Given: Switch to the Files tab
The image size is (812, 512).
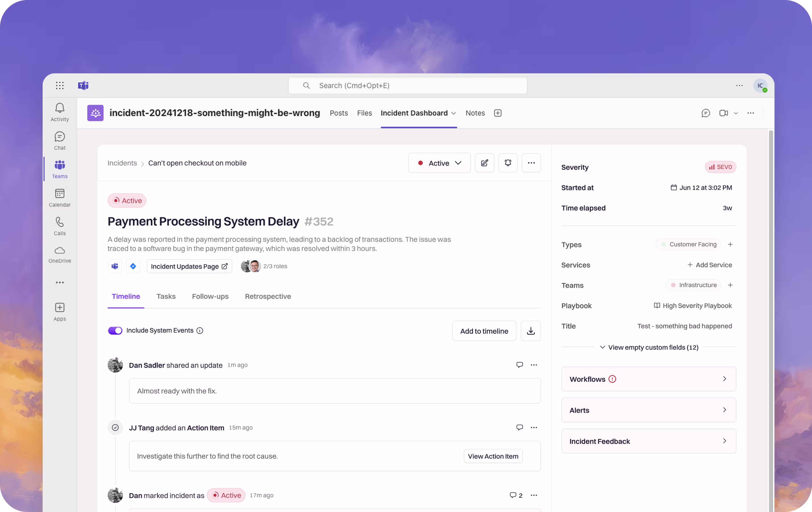Looking at the screenshot, I should 364,113.
